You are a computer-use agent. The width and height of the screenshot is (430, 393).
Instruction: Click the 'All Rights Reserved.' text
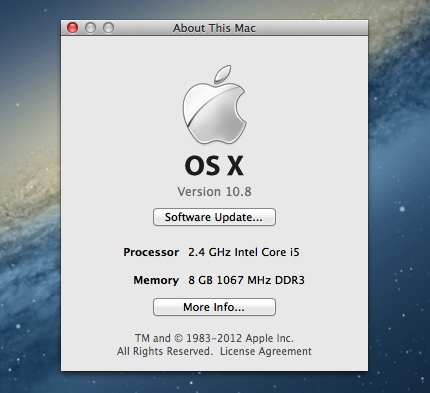click(x=165, y=351)
